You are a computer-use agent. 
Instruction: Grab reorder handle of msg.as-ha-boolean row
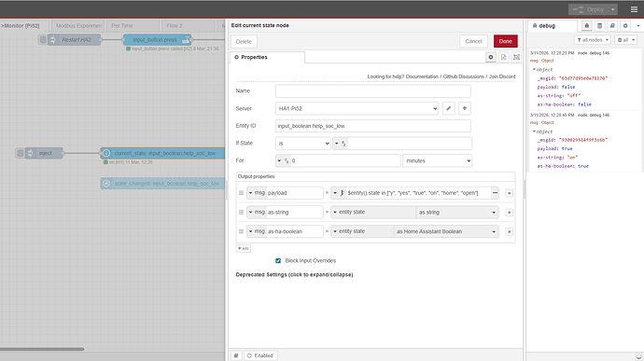[241, 231]
